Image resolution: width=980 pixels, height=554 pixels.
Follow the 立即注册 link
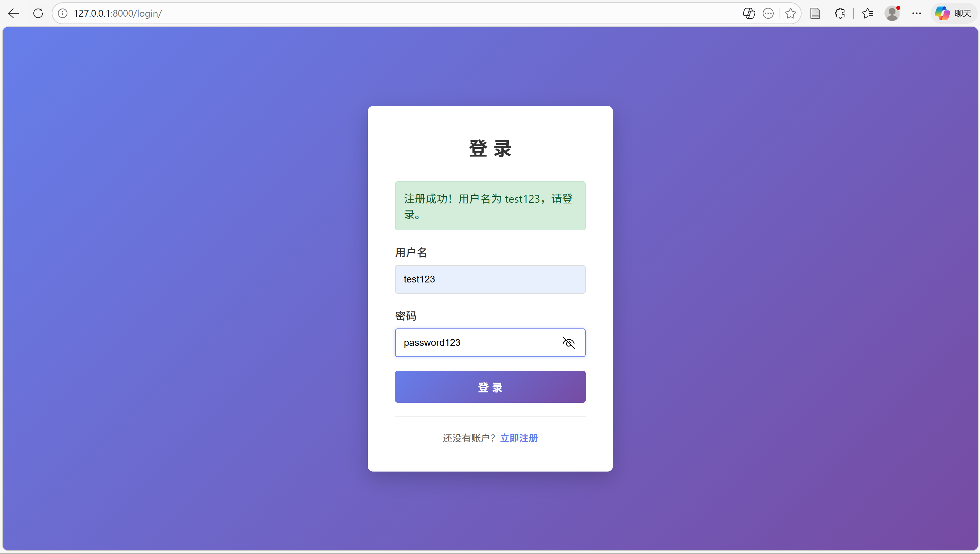tap(519, 438)
